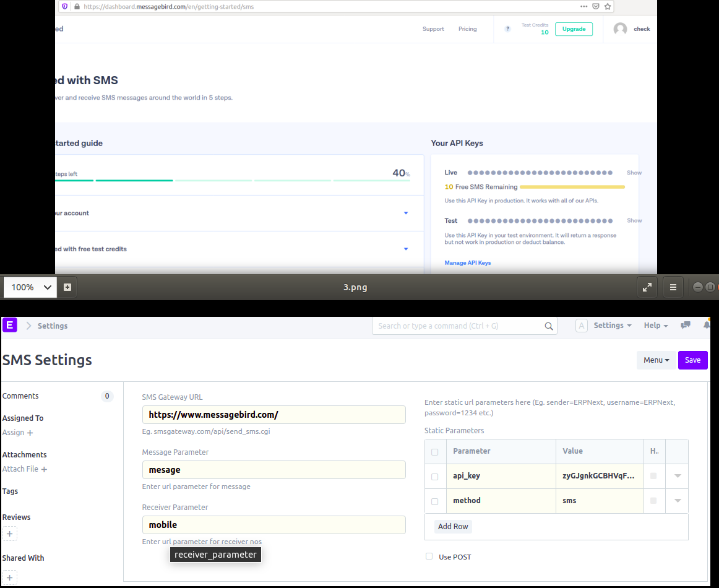Screen dimensions: 719x588
Task: Click the 'check' username in MessageBird
Action: coord(642,29)
